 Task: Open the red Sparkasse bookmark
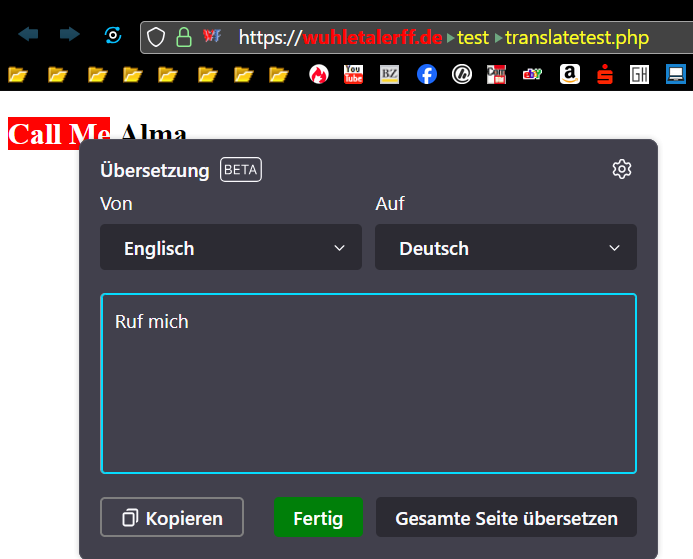[605, 74]
